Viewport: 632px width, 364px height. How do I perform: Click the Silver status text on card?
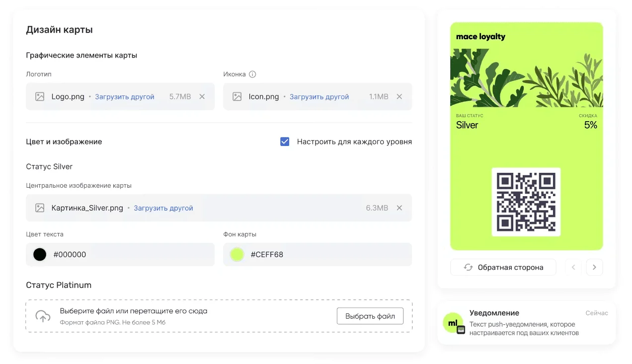pos(467,125)
